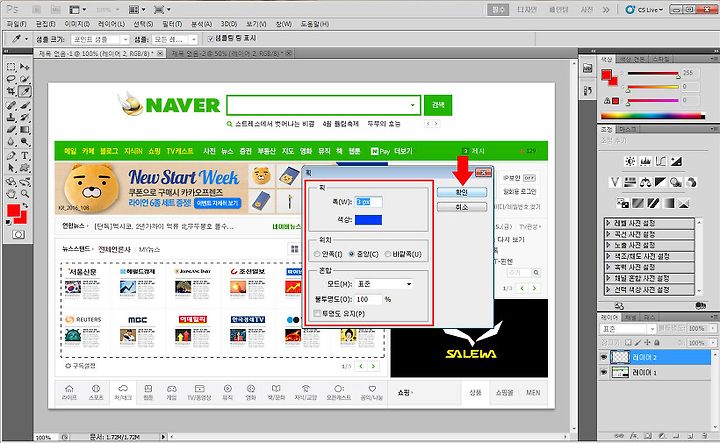Switch to 제목 없음-2 document tab
720x443 pixels.
click(228, 53)
